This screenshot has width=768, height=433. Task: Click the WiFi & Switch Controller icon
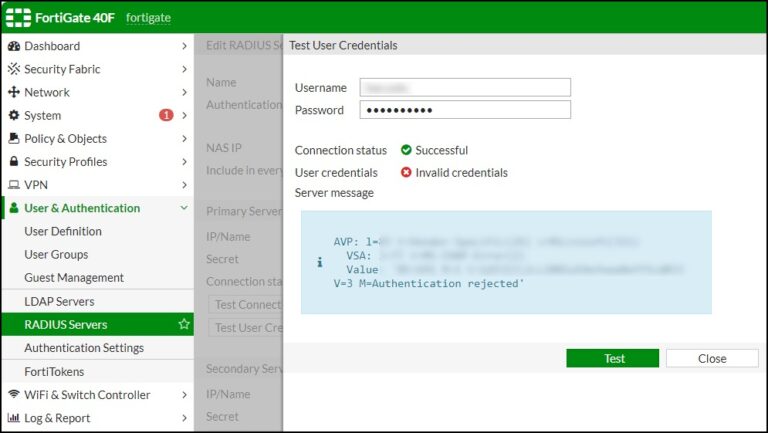14,394
